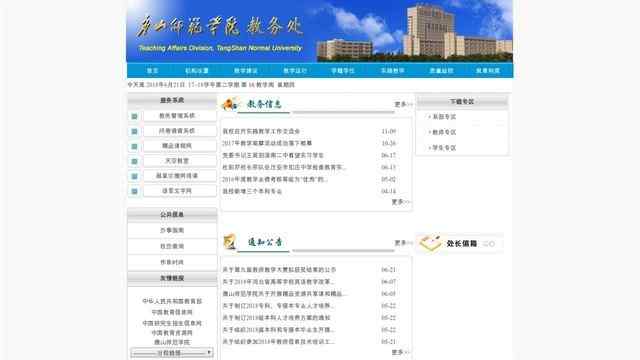Click the green icon beside 教务管理系统
The width and height of the screenshot is (640, 360).
(x=134, y=116)
